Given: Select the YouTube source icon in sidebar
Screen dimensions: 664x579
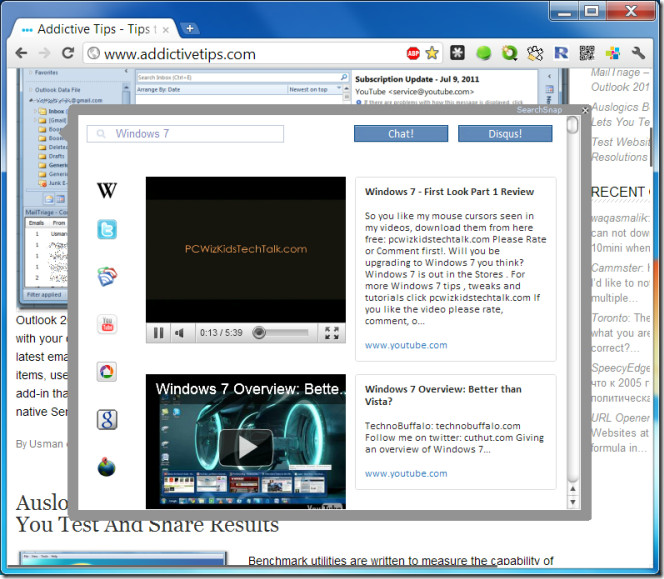Looking at the screenshot, I should click(107, 324).
